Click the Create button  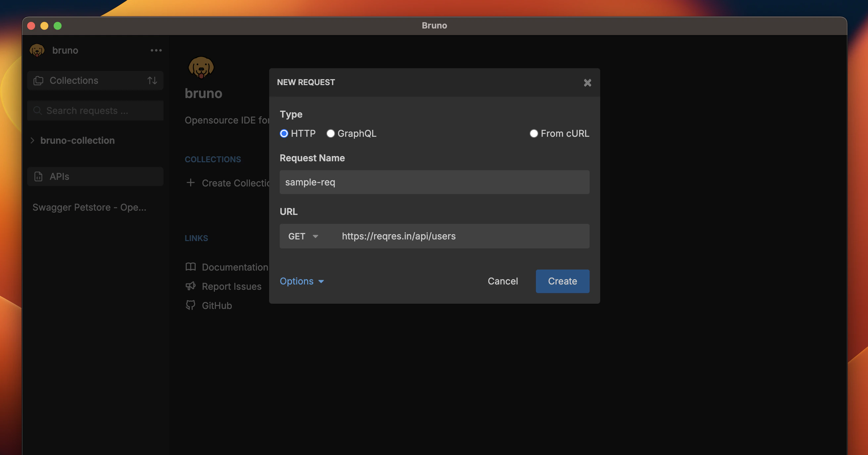click(562, 281)
